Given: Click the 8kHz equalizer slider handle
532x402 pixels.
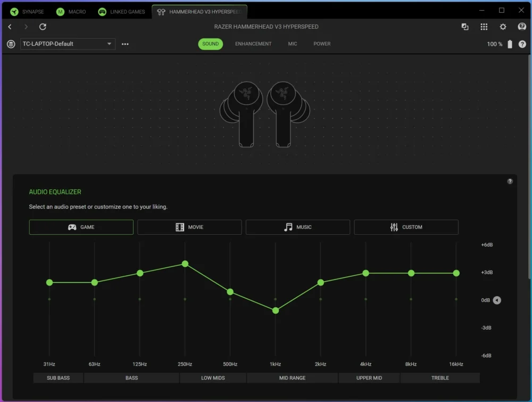Looking at the screenshot, I should pyautogui.click(x=411, y=273).
